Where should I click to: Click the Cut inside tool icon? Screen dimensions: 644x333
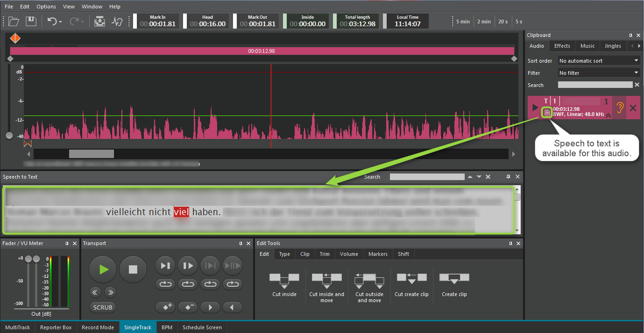284,279
